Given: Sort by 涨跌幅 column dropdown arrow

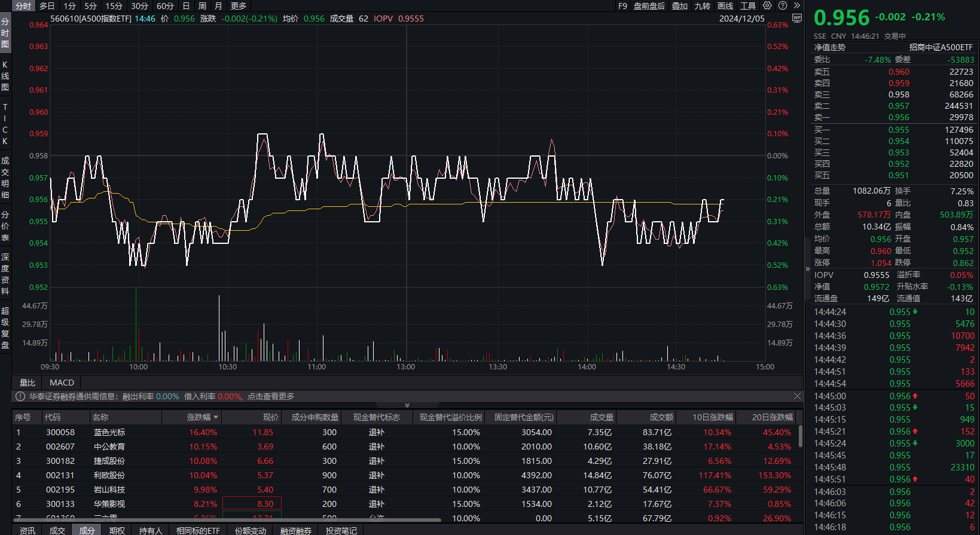Looking at the screenshot, I should click(x=216, y=417).
